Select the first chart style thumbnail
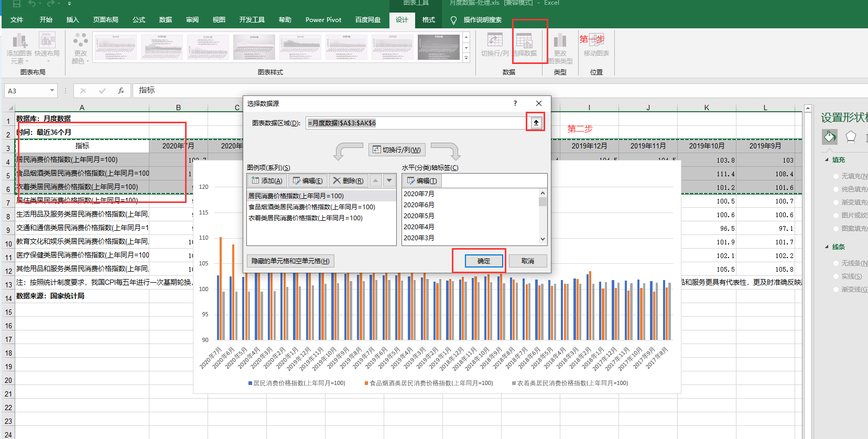The width and height of the screenshot is (868, 439). pos(116,47)
